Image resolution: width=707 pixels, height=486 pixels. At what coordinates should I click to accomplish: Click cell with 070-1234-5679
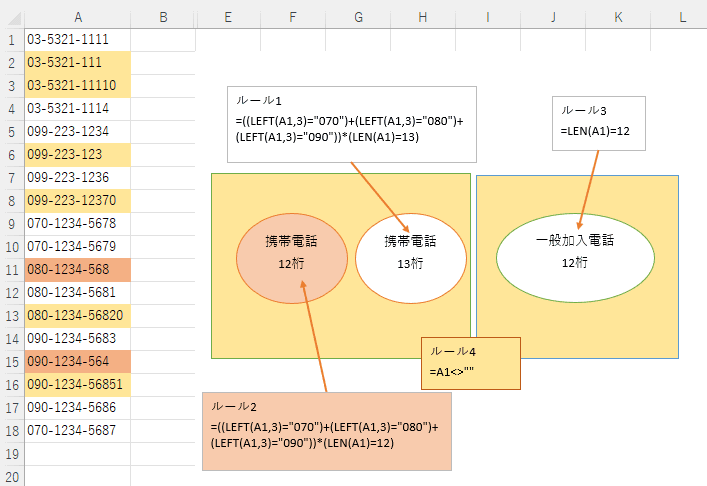[x=78, y=247]
